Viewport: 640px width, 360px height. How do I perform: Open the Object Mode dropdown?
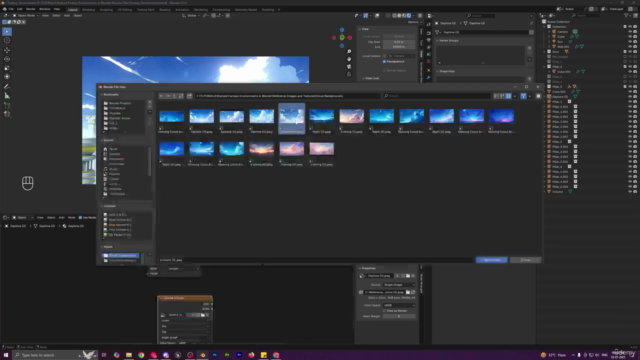click(x=26, y=16)
